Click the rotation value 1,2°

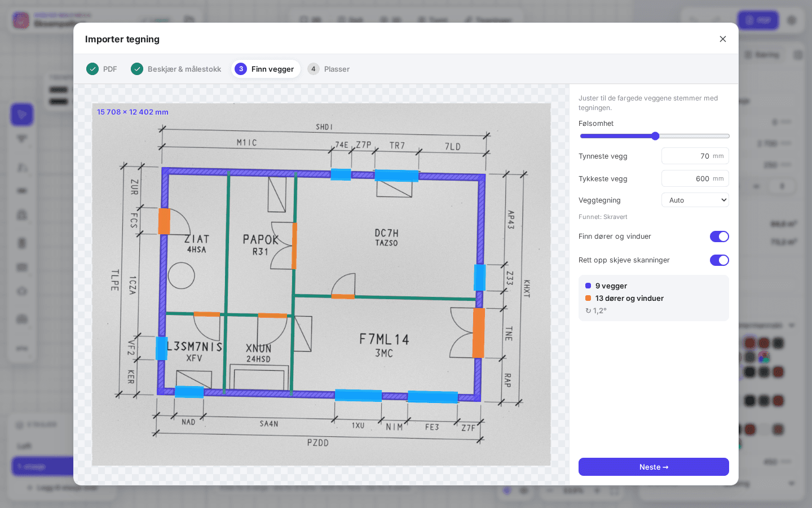coord(596,310)
